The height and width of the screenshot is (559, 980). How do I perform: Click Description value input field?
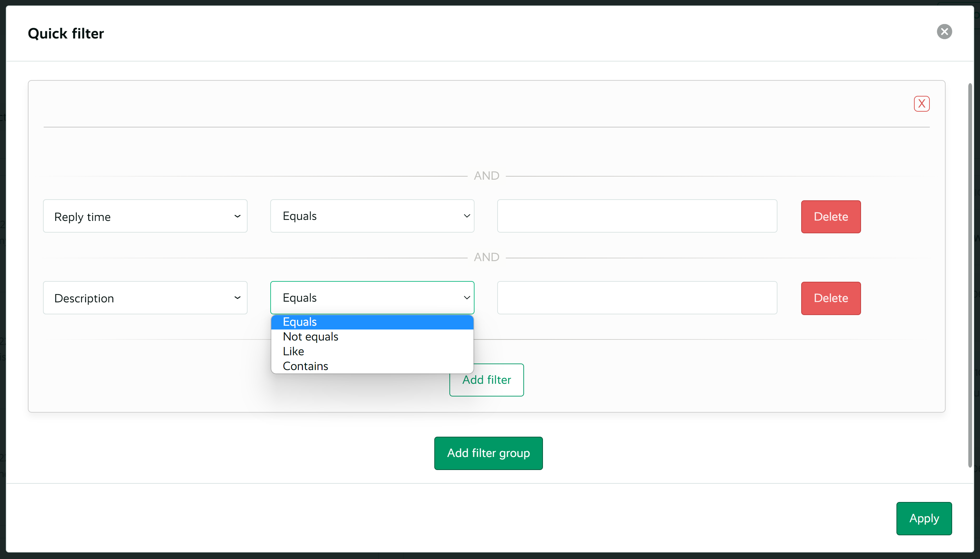[636, 298]
